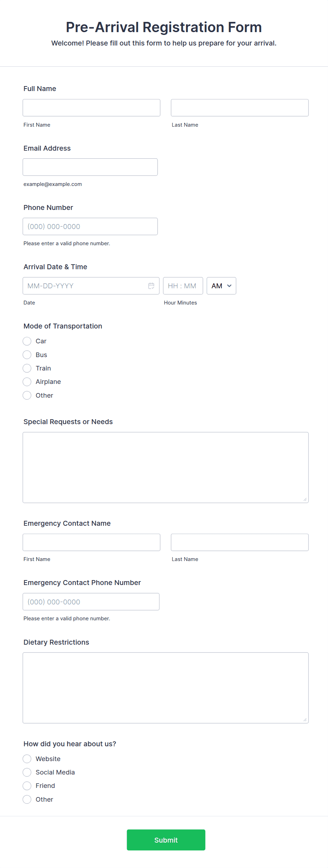
Task: Select the Friend referral option
Action: tap(27, 786)
